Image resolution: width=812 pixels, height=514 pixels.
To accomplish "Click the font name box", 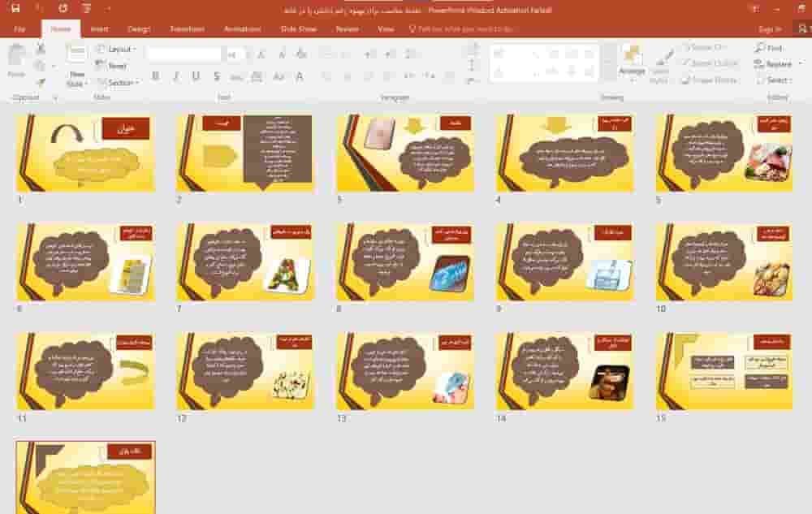I will (184, 54).
